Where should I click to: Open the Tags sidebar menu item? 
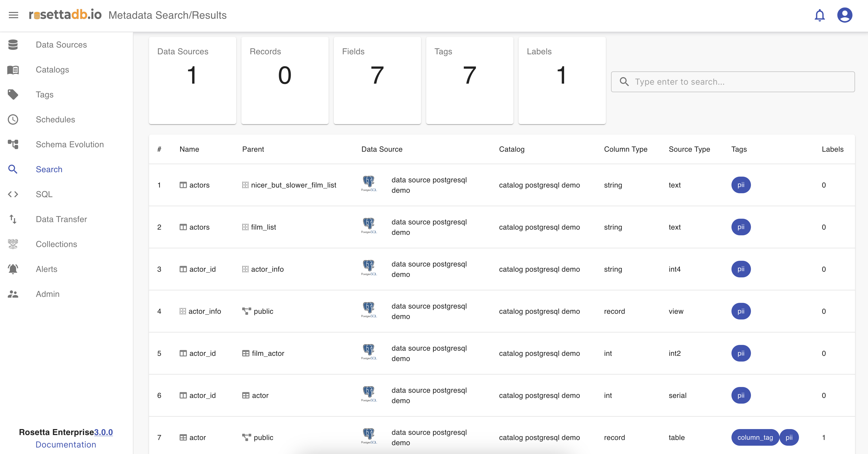[44, 95]
